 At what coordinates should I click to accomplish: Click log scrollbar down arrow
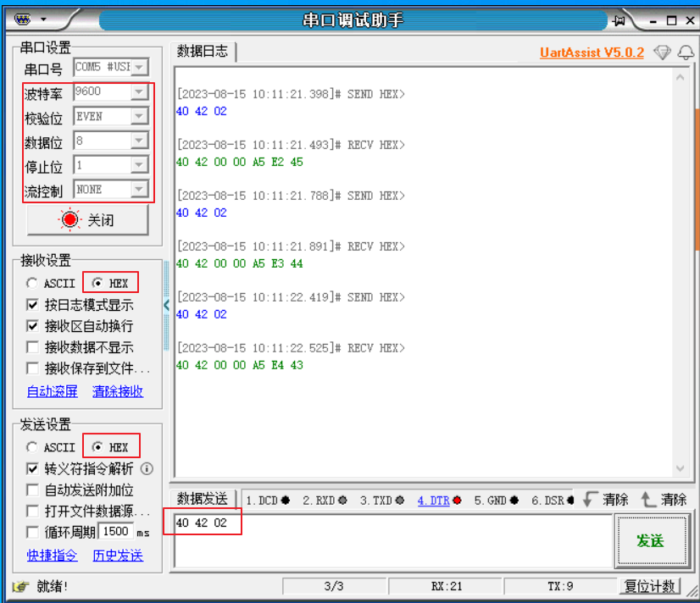click(x=680, y=468)
